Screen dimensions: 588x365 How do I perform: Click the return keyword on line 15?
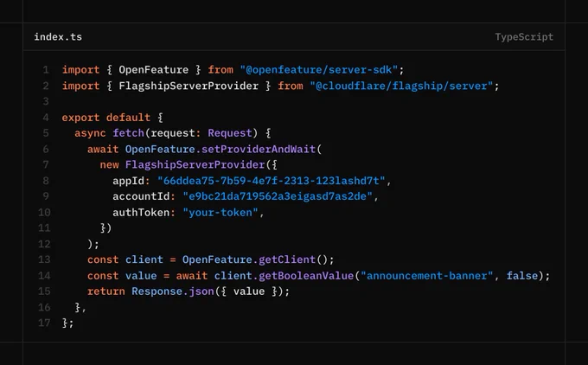pyautogui.click(x=106, y=291)
